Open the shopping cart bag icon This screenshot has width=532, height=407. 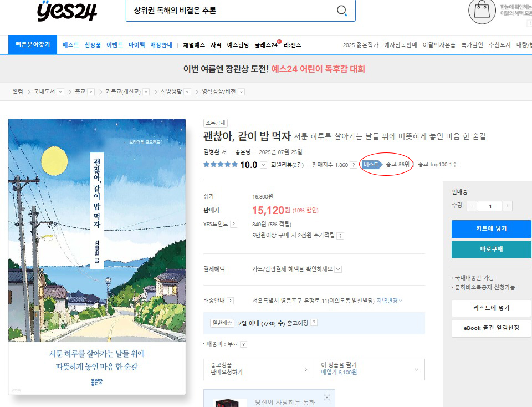pos(482,11)
